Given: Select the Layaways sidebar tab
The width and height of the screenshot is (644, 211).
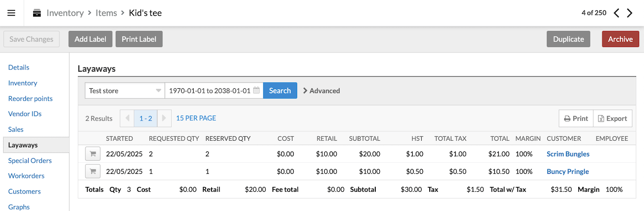Looking at the screenshot, I should pos(36,145).
